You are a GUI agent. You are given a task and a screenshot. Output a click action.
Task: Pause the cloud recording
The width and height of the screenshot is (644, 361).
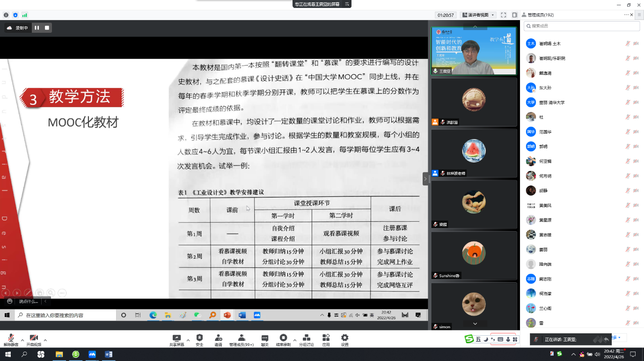click(x=37, y=28)
